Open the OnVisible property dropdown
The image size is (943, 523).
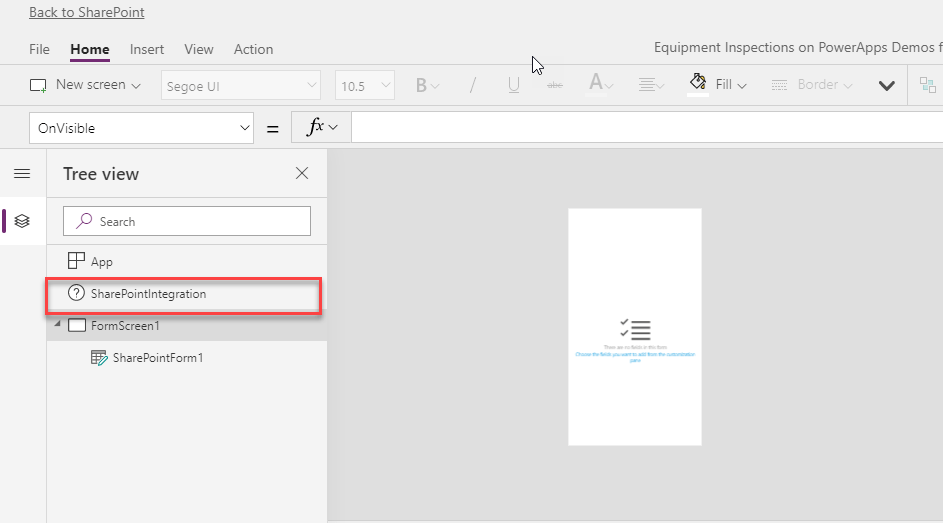pos(141,128)
